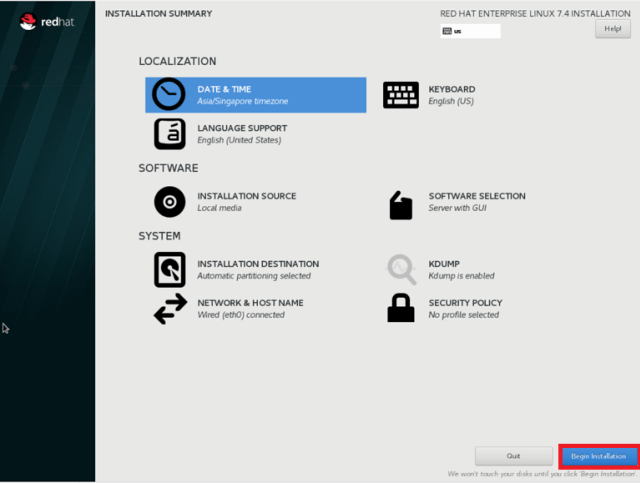Click 'Server with GUI' text

pyautogui.click(x=458, y=208)
